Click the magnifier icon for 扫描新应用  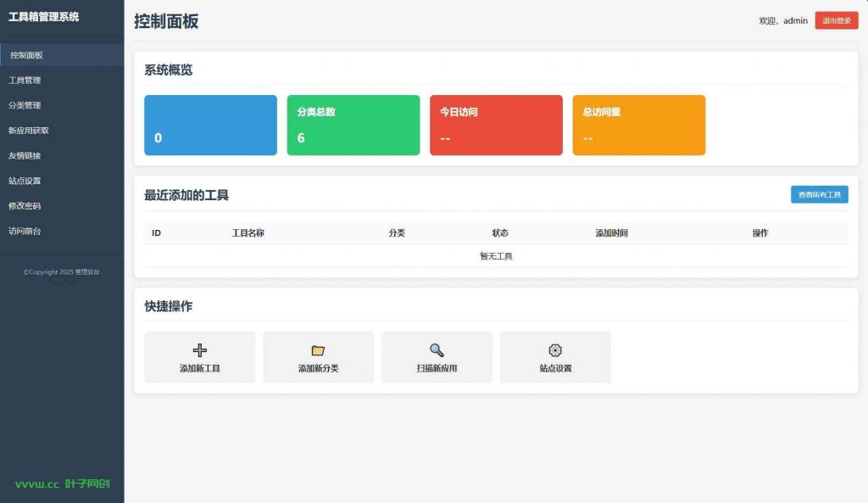[x=437, y=350]
